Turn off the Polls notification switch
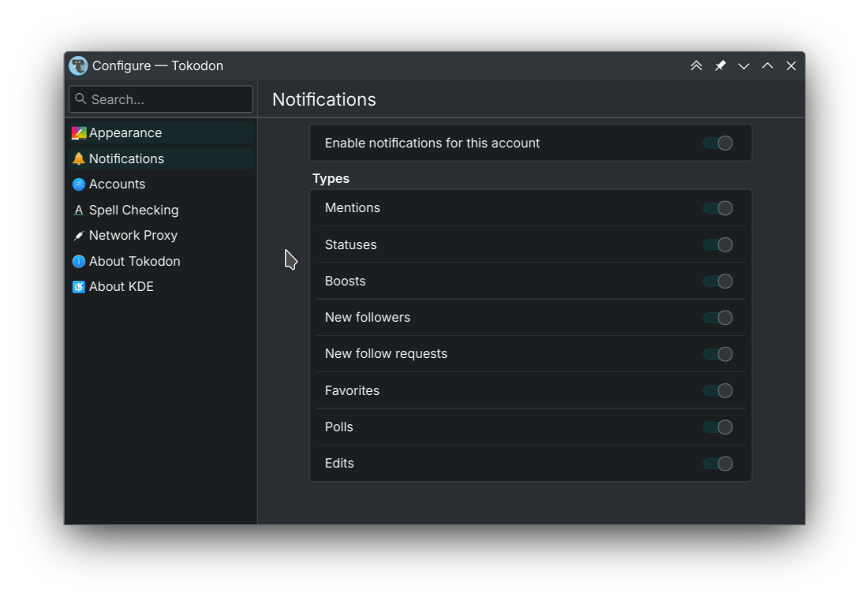This screenshot has width=868, height=600. point(718,427)
